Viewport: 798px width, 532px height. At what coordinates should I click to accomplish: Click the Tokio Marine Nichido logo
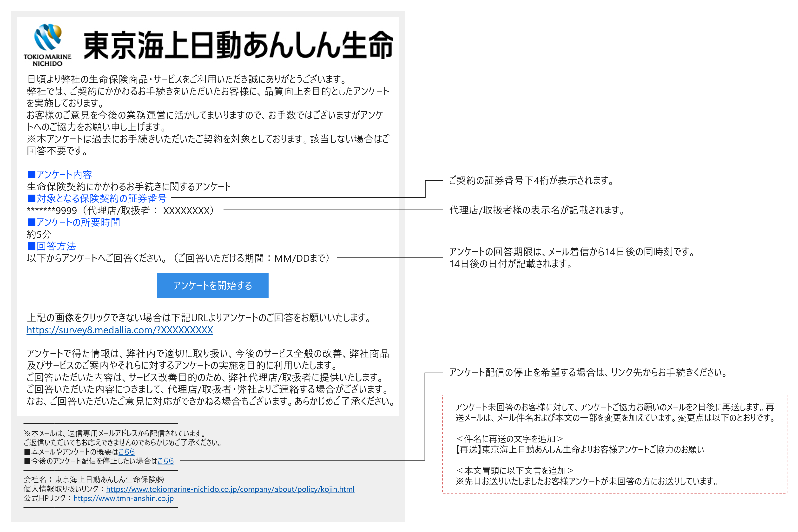click(47, 45)
